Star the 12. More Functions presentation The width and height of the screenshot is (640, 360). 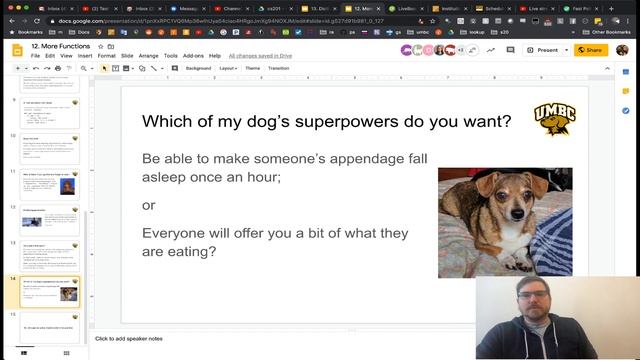[x=101, y=47]
